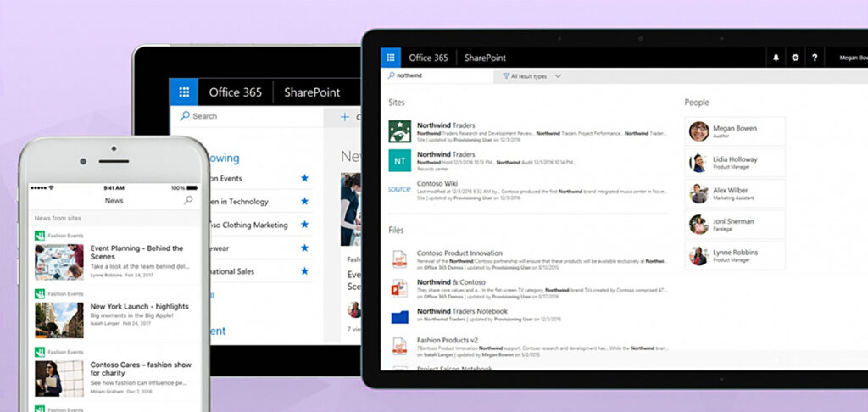Open the 'en in Technology' followed site
This screenshot has height=412, width=868.
pyautogui.click(x=238, y=202)
